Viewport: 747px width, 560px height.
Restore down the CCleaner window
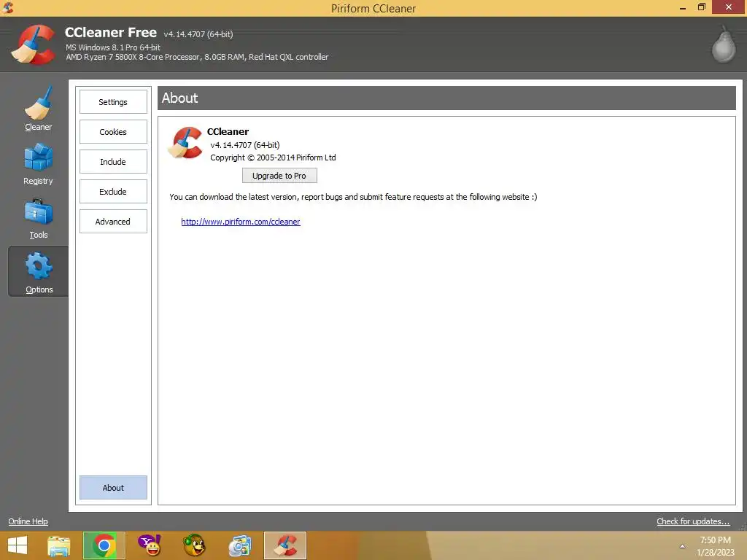(x=701, y=7)
